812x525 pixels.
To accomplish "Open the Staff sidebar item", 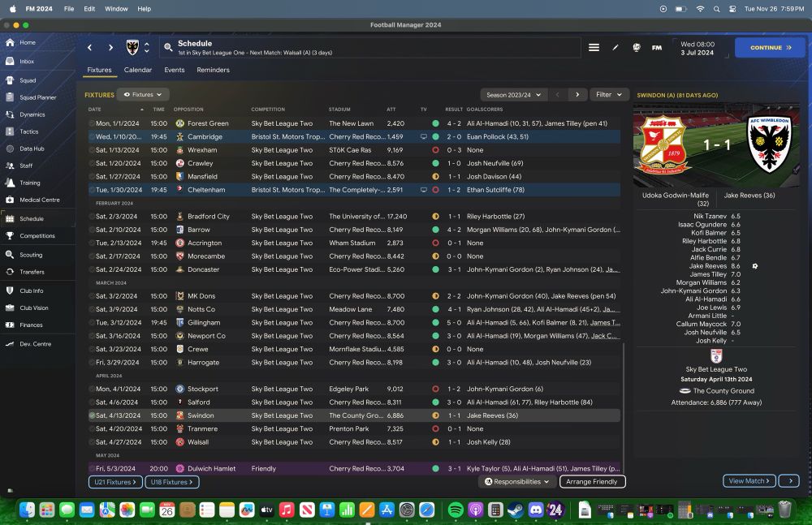I will pyautogui.click(x=26, y=166).
